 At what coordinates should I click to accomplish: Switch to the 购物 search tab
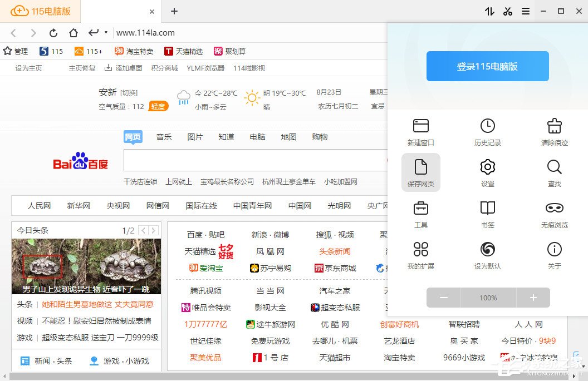[x=320, y=137]
